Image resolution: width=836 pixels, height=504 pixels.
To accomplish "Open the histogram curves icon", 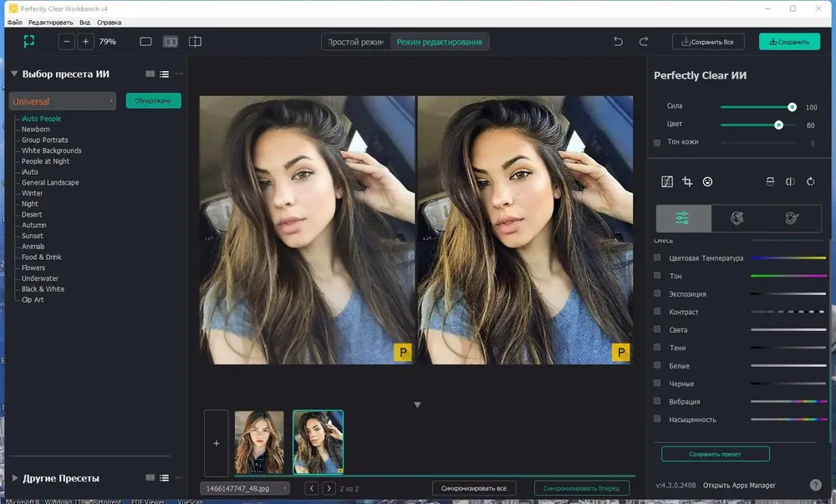I will point(667,181).
